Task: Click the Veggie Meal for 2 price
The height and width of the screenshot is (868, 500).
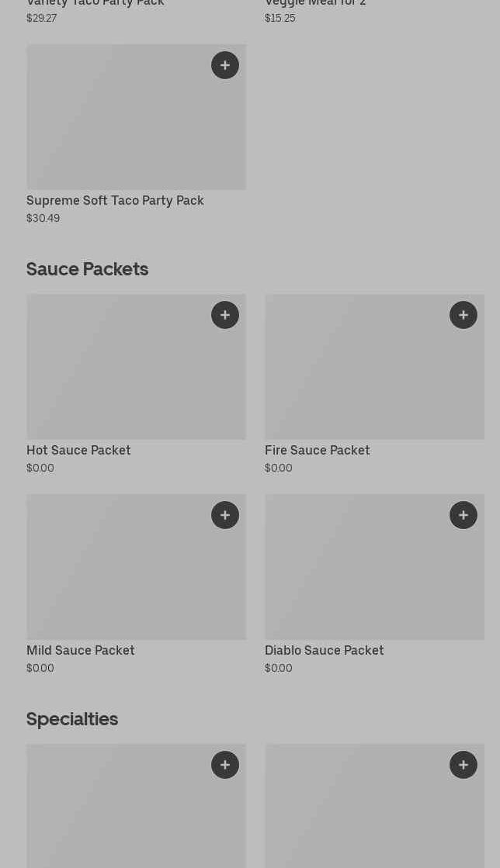Action: pos(280,18)
